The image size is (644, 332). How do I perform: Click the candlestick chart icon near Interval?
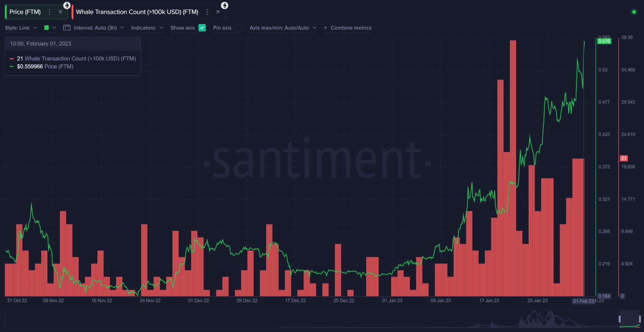pyautogui.click(x=66, y=28)
